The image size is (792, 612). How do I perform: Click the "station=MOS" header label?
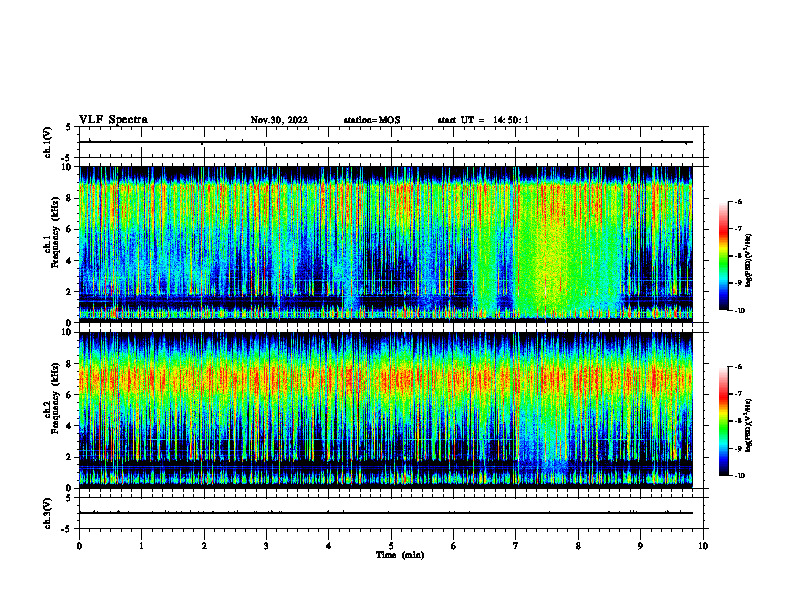372,120
